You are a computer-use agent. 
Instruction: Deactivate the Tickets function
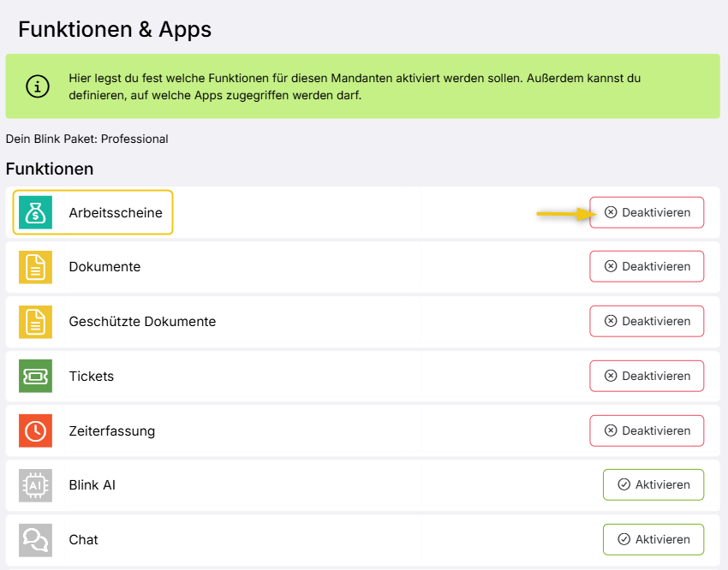[647, 376]
